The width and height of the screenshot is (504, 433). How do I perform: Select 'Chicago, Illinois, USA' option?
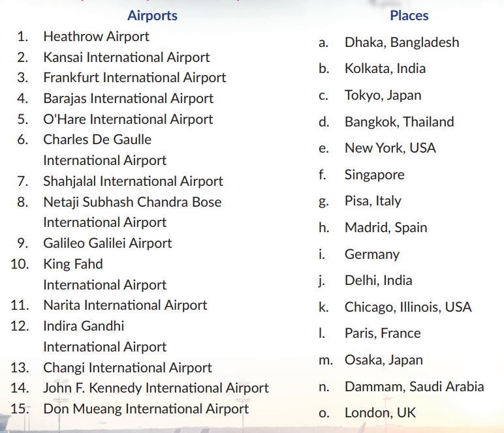click(x=408, y=307)
